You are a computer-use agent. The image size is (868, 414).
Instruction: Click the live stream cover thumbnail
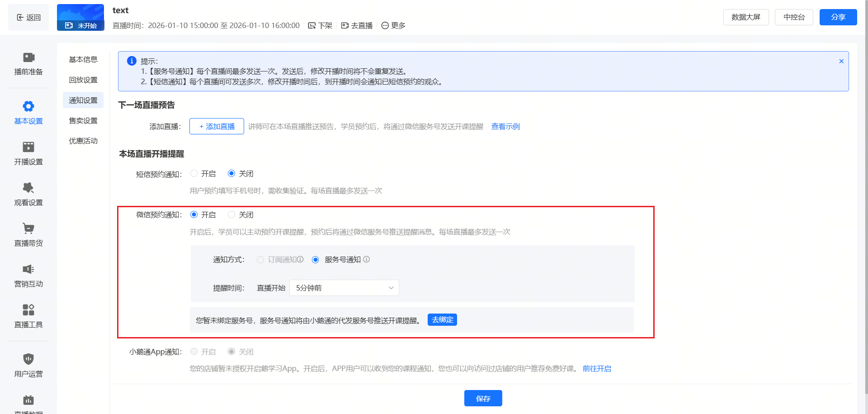(80, 17)
